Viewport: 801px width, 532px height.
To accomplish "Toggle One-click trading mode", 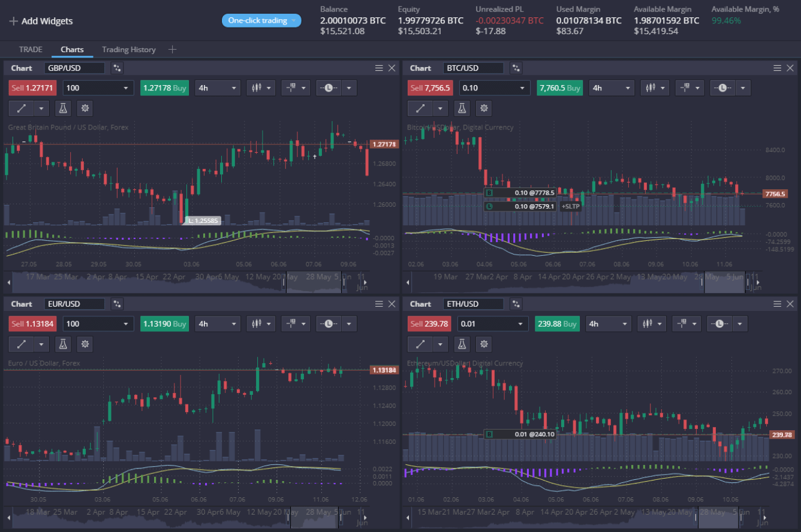I will tap(261, 20).
